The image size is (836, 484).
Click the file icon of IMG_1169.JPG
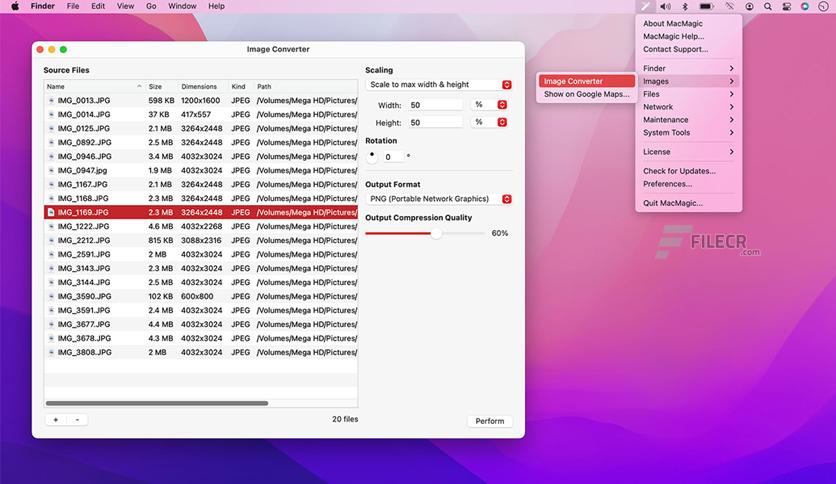coord(51,212)
